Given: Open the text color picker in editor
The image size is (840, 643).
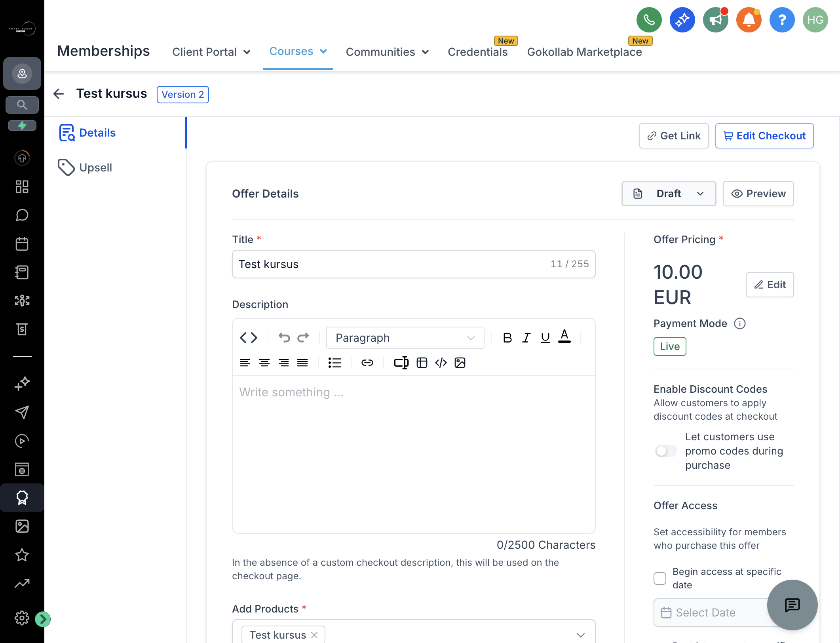Looking at the screenshot, I should click(564, 337).
